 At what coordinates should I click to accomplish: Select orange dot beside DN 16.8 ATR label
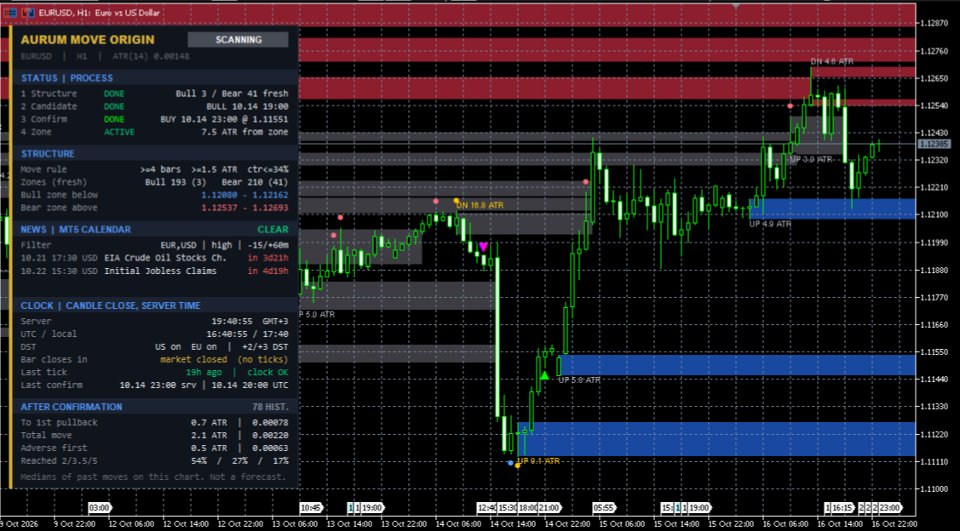tap(456, 201)
